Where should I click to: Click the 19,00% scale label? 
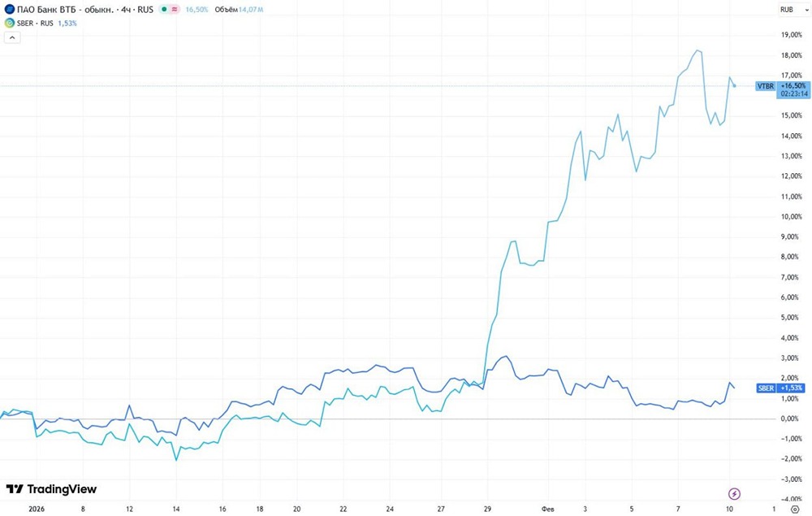(791, 35)
